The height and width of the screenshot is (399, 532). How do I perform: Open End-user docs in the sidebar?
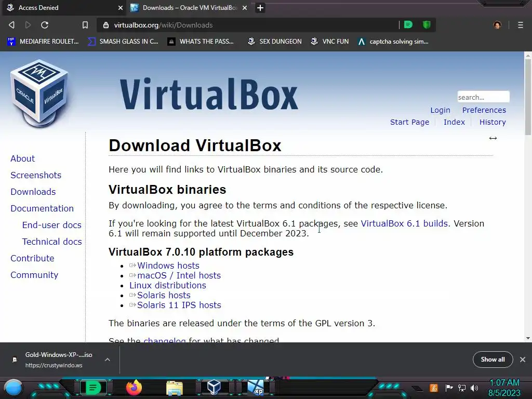[51, 225]
